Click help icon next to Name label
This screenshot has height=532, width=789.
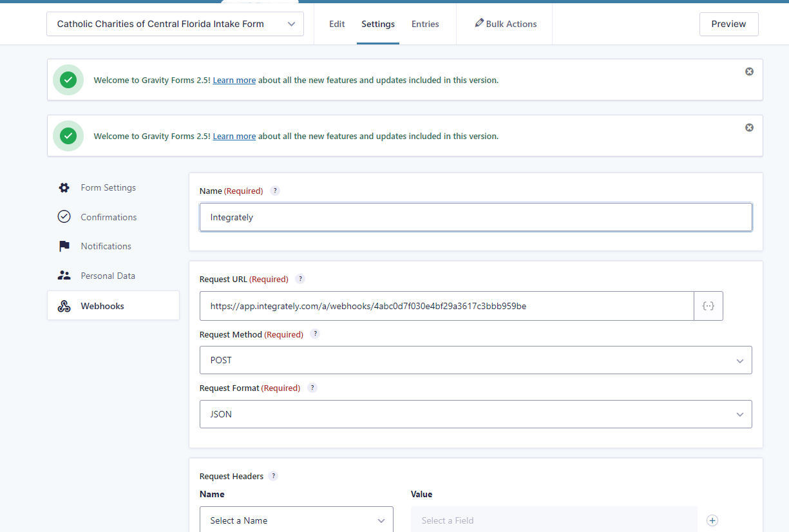coord(275,191)
